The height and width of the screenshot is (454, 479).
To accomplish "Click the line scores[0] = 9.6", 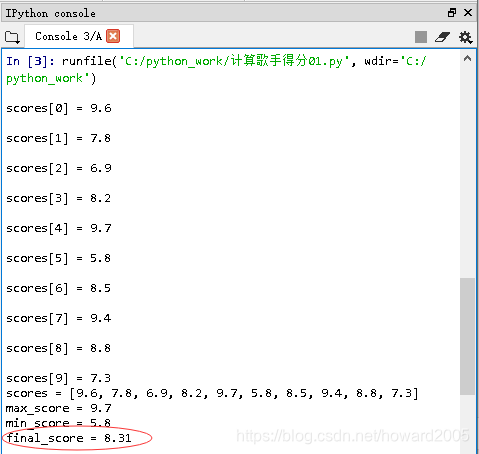I will [59, 108].
